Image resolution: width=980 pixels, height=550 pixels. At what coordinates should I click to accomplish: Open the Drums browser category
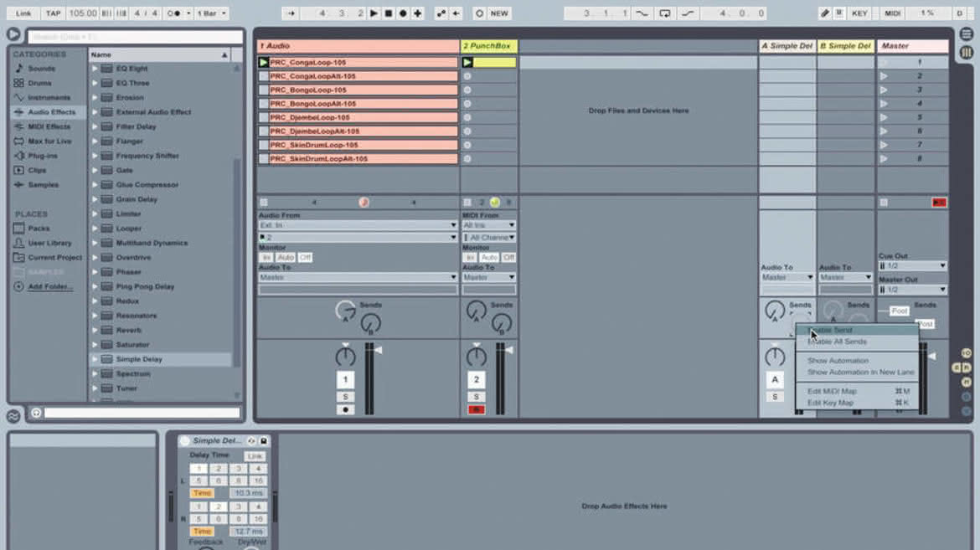pyautogui.click(x=39, y=83)
